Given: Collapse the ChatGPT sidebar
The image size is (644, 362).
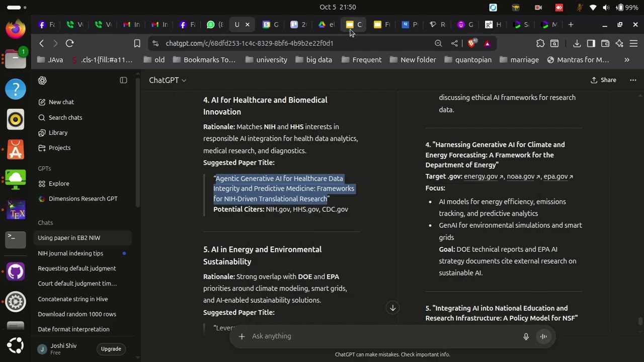Looking at the screenshot, I should (123, 80).
